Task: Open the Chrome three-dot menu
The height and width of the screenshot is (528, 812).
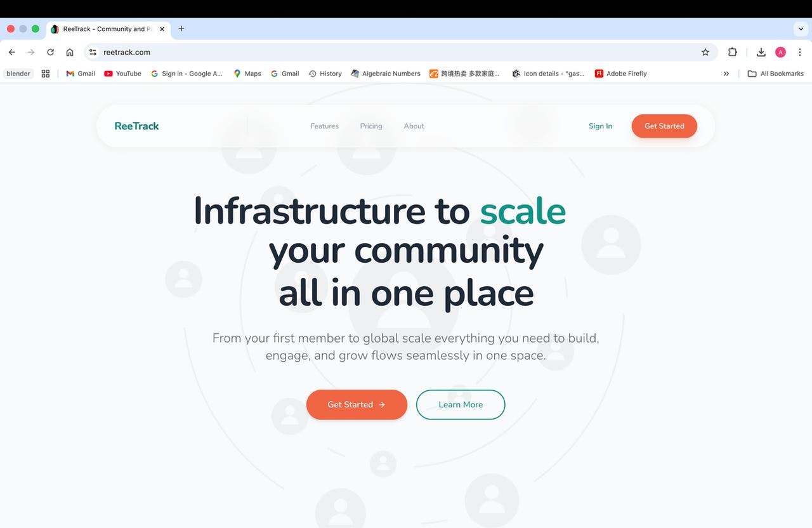Action: pyautogui.click(x=800, y=52)
